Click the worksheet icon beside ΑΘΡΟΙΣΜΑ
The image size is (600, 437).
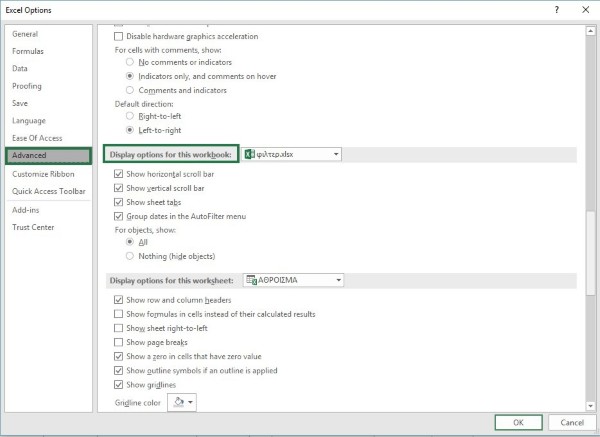click(251, 280)
